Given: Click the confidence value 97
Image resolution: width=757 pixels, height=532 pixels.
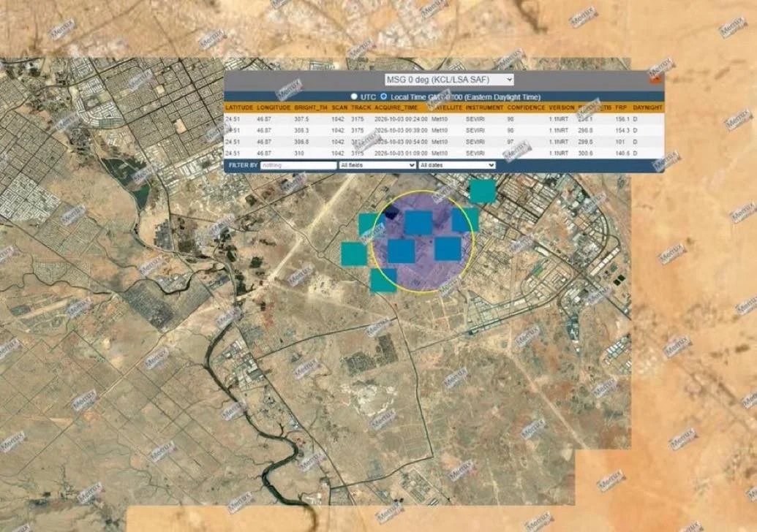Looking at the screenshot, I should [x=511, y=142].
